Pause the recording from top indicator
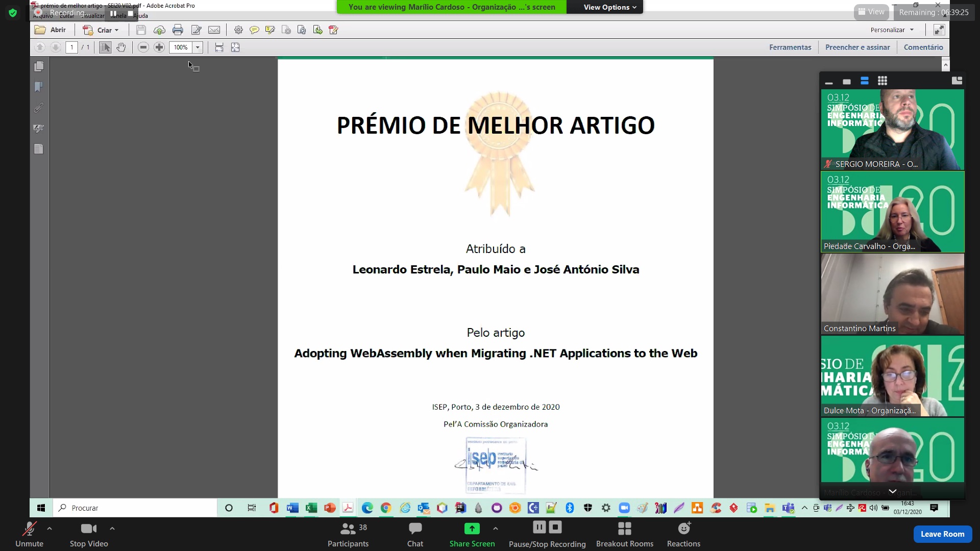The width and height of the screenshot is (980, 551). point(113,13)
